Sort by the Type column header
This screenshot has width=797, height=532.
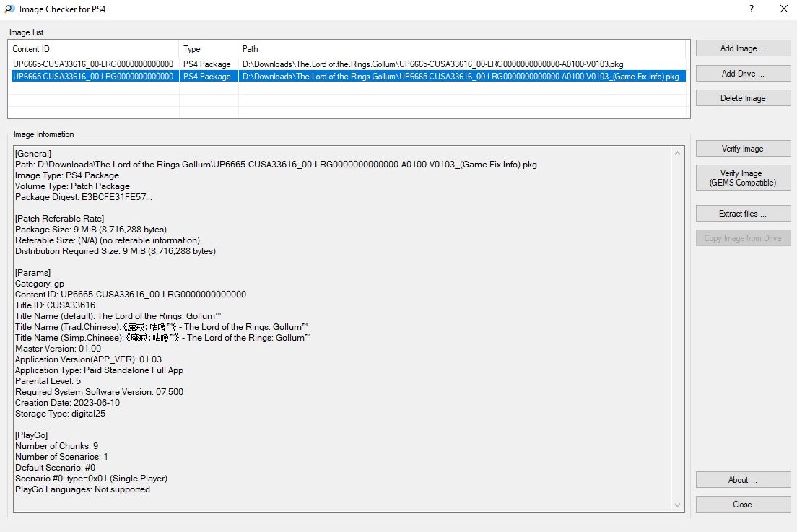209,49
